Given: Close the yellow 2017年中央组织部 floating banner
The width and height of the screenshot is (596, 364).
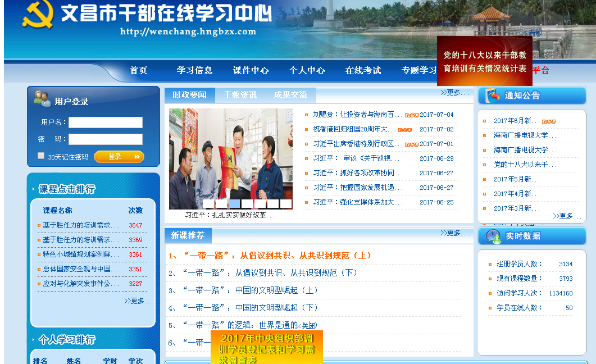Looking at the screenshot, I should click(x=308, y=326).
